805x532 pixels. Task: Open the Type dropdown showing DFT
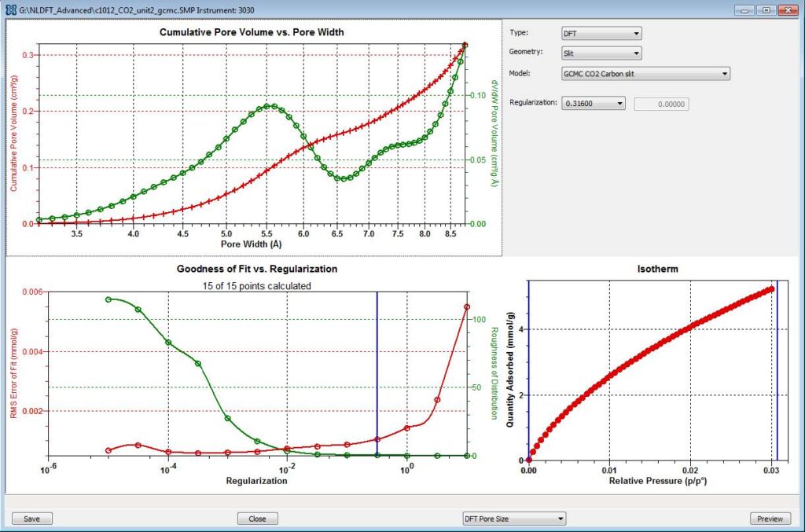point(601,33)
